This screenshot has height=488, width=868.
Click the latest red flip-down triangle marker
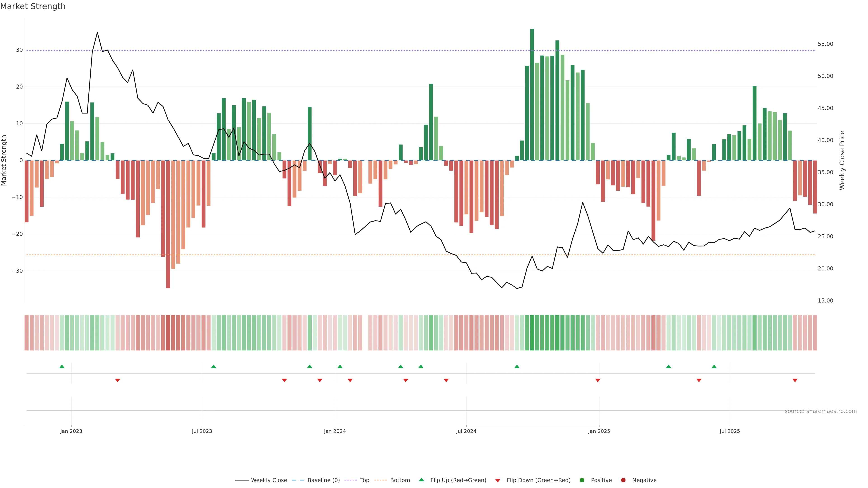click(795, 380)
